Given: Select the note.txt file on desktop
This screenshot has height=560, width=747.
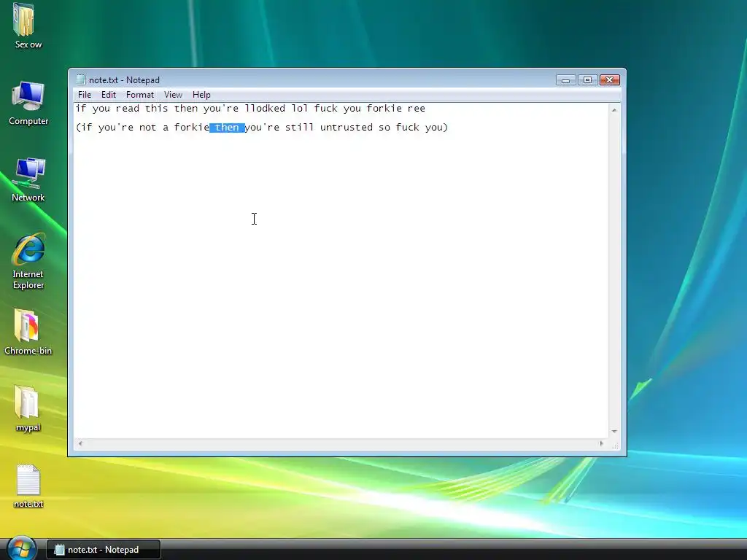Looking at the screenshot, I should tap(28, 486).
